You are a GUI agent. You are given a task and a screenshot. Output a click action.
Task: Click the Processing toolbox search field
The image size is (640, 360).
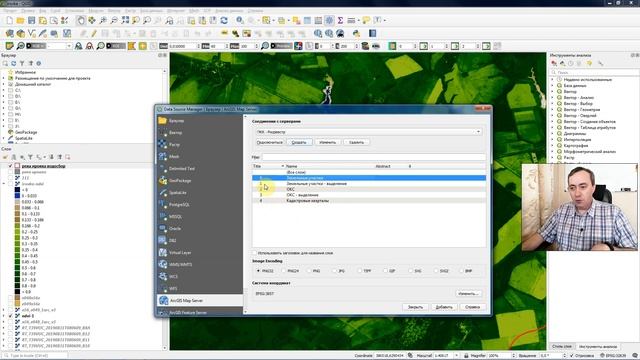(x=594, y=72)
